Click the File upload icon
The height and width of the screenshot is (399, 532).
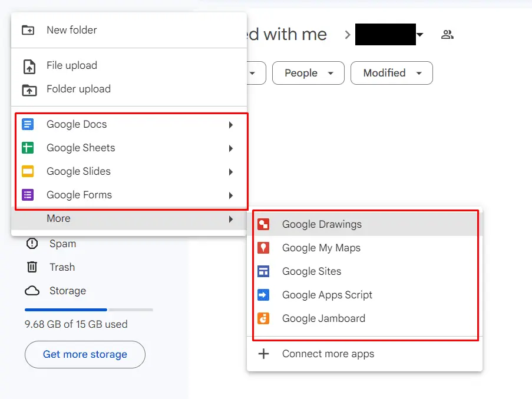point(28,65)
